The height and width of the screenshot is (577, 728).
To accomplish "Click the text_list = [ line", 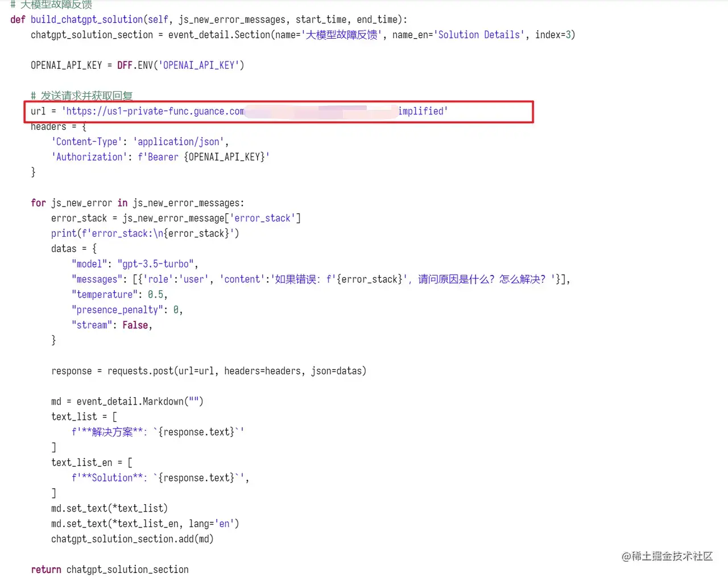I will (x=84, y=417).
